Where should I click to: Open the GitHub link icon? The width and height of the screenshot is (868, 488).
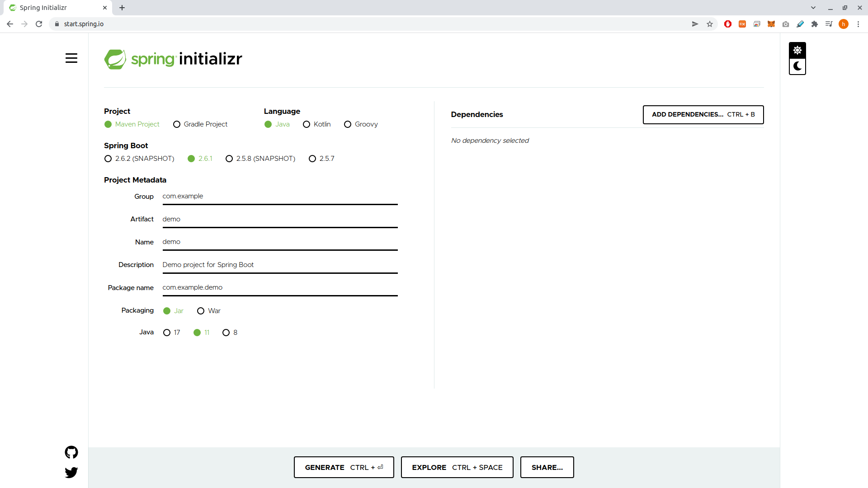71,452
